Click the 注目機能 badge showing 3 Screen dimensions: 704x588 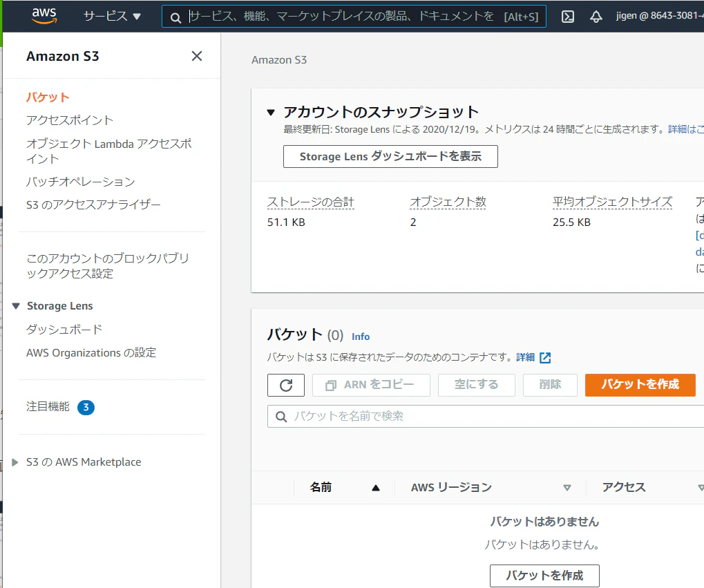(86, 408)
